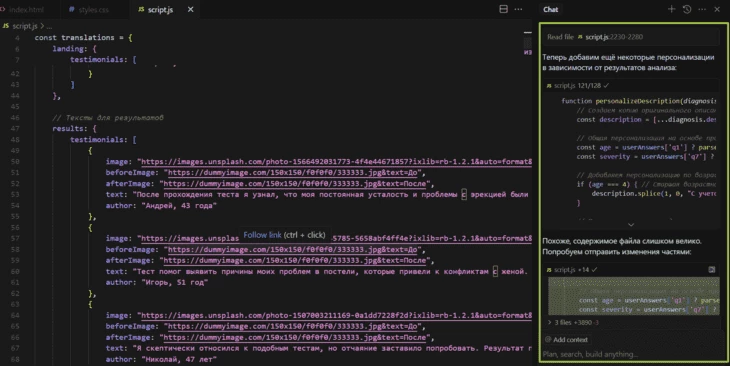Click Add context button

pos(567,339)
